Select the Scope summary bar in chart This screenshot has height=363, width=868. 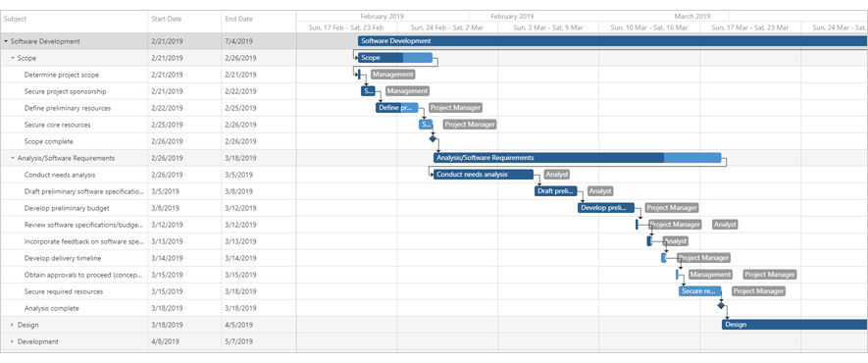(x=394, y=58)
